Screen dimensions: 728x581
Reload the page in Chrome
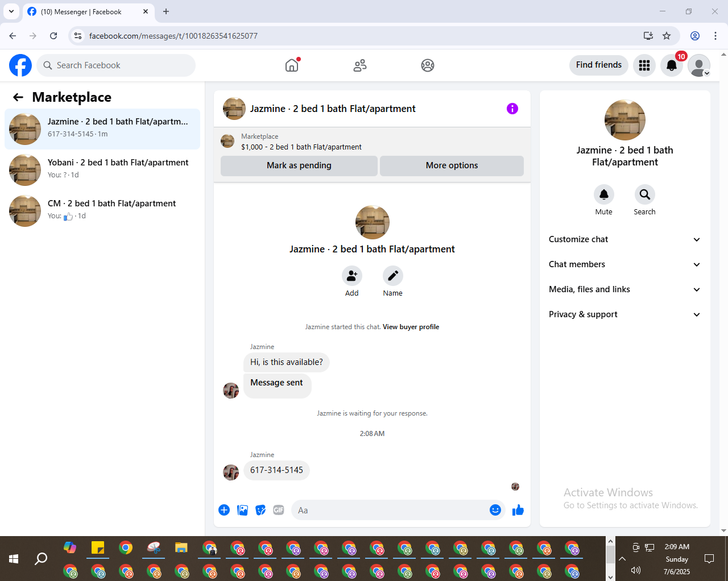[x=53, y=36]
